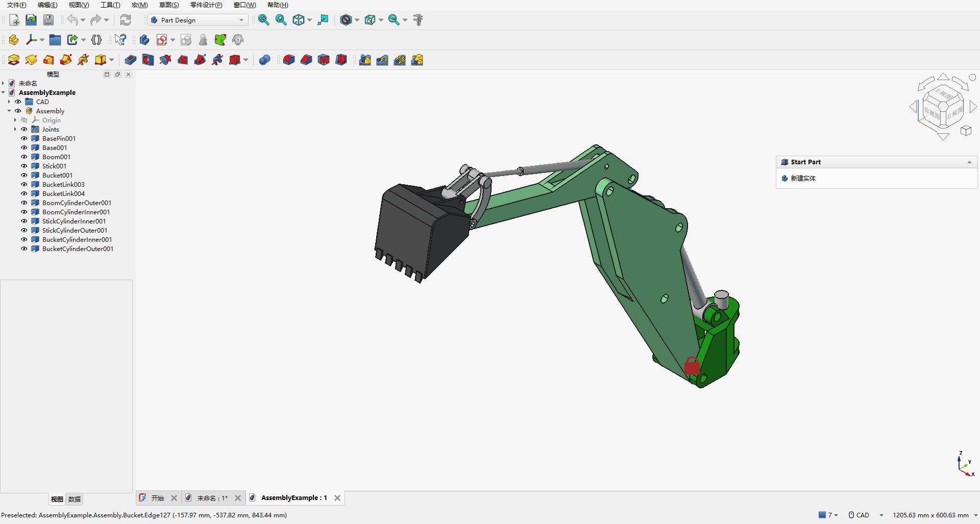Viewport: 980px width, 524px height.
Task: Hide Bucket001 using its eye icon
Action: point(24,175)
